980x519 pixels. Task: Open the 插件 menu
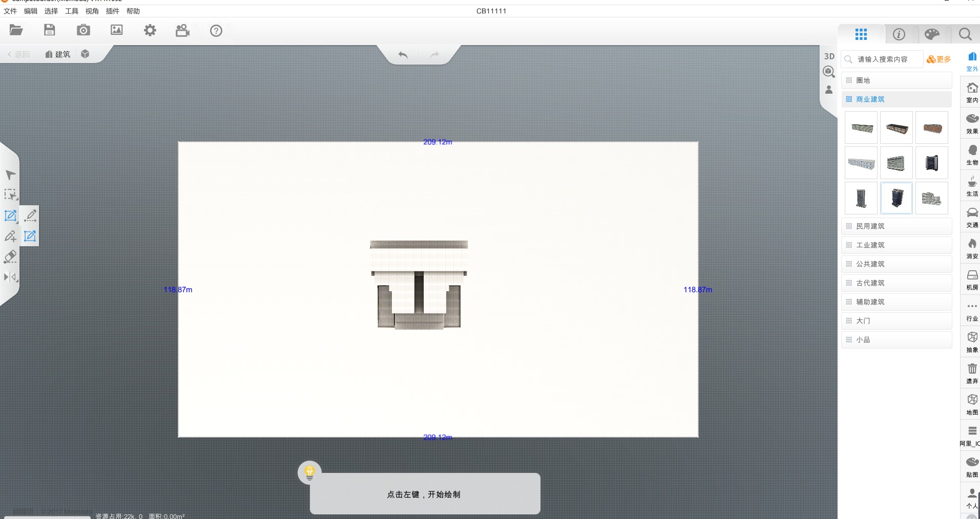point(113,11)
